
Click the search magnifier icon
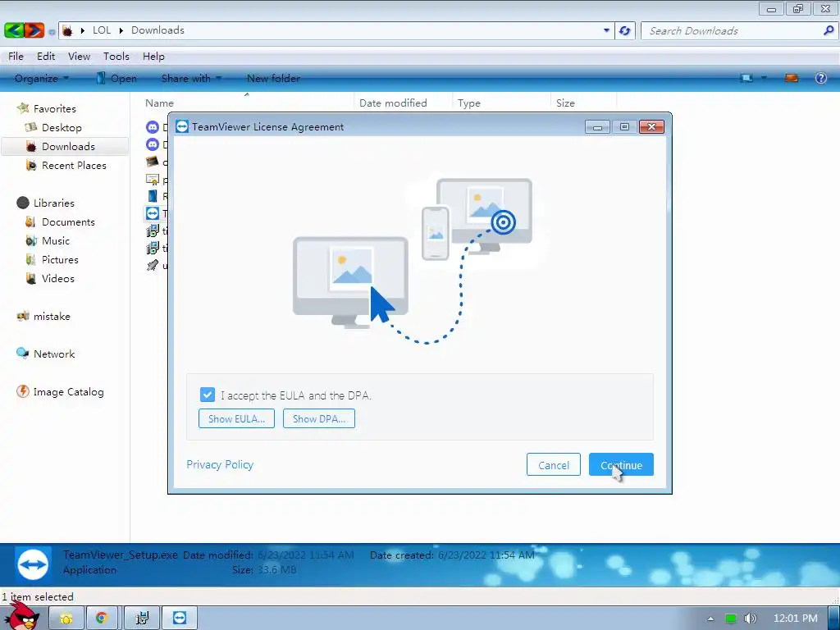[829, 30]
